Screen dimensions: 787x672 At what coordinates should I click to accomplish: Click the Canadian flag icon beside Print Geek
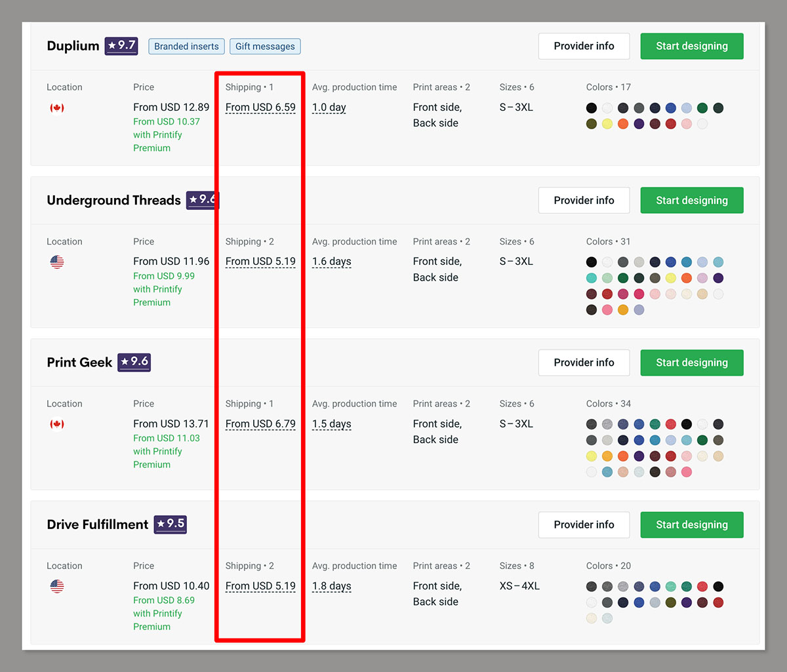57,424
